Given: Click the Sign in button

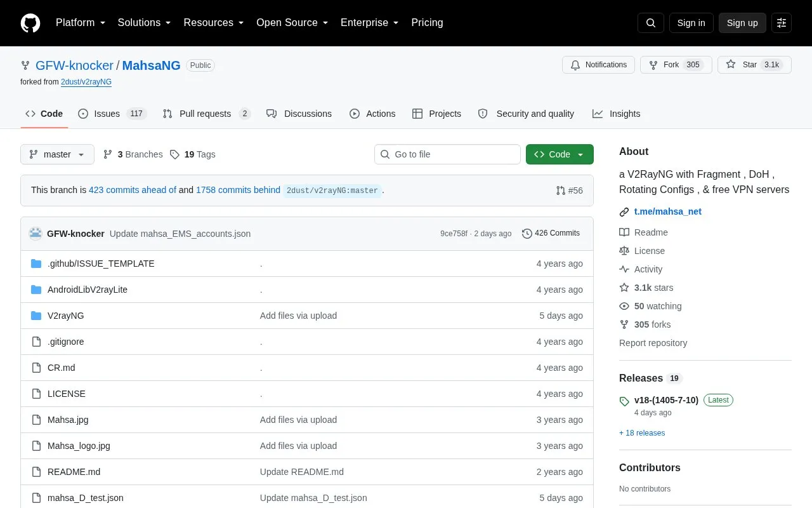Looking at the screenshot, I should click(691, 23).
